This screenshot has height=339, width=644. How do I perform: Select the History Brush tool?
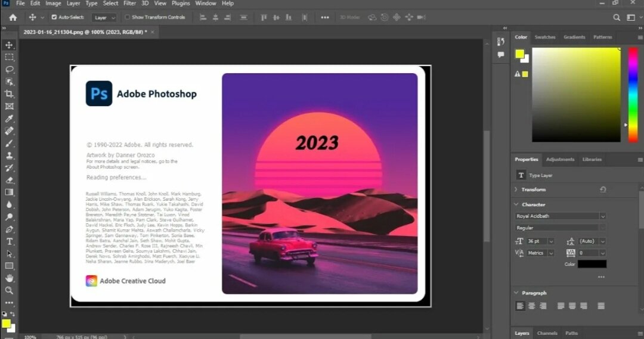click(9, 168)
